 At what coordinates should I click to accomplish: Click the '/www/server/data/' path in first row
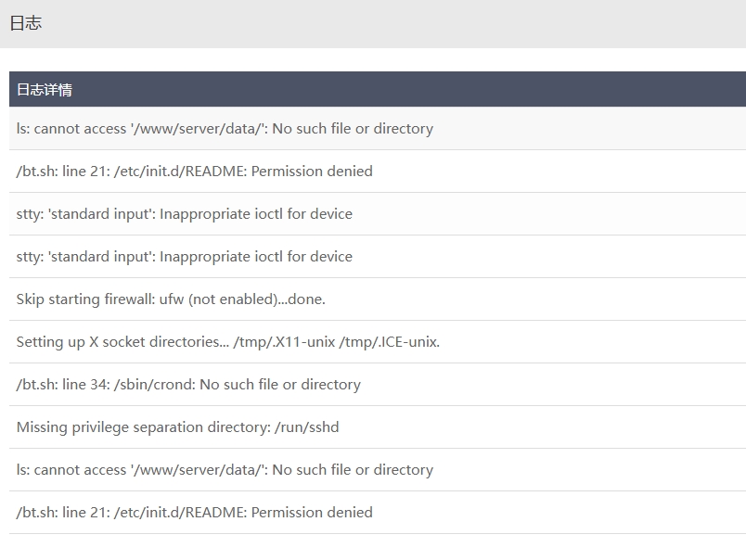pyautogui.click(x=198, y=129)
